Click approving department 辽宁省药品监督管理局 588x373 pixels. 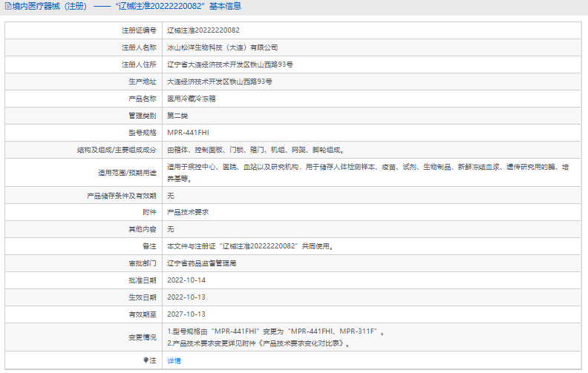click(202, 263)
